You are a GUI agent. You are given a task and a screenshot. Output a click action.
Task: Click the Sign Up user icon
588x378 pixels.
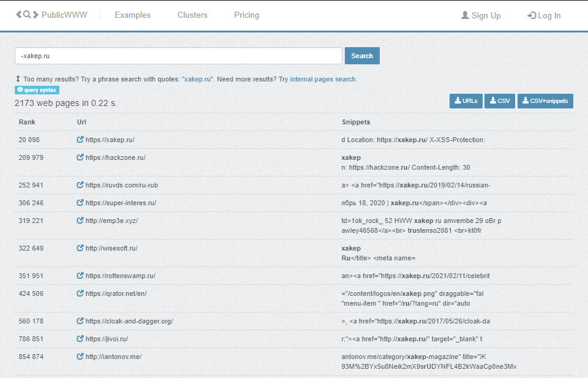click(x=465, y=15)
